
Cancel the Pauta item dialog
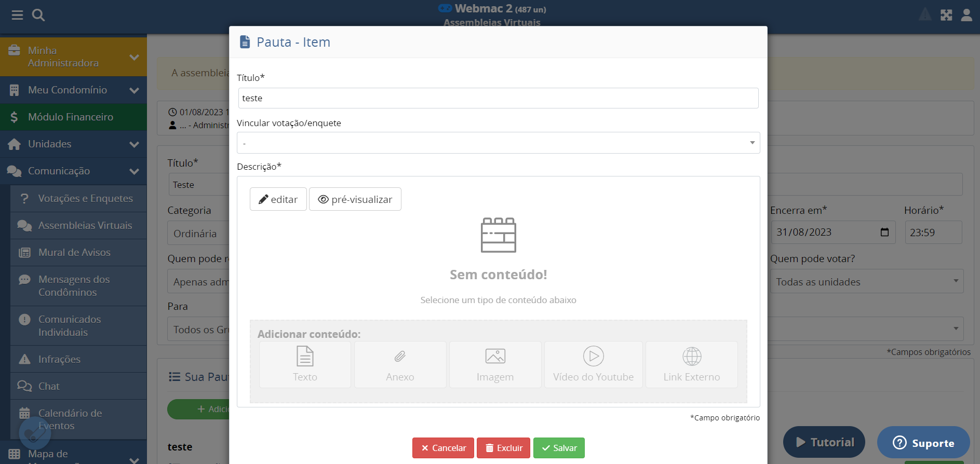click(443, 448)
